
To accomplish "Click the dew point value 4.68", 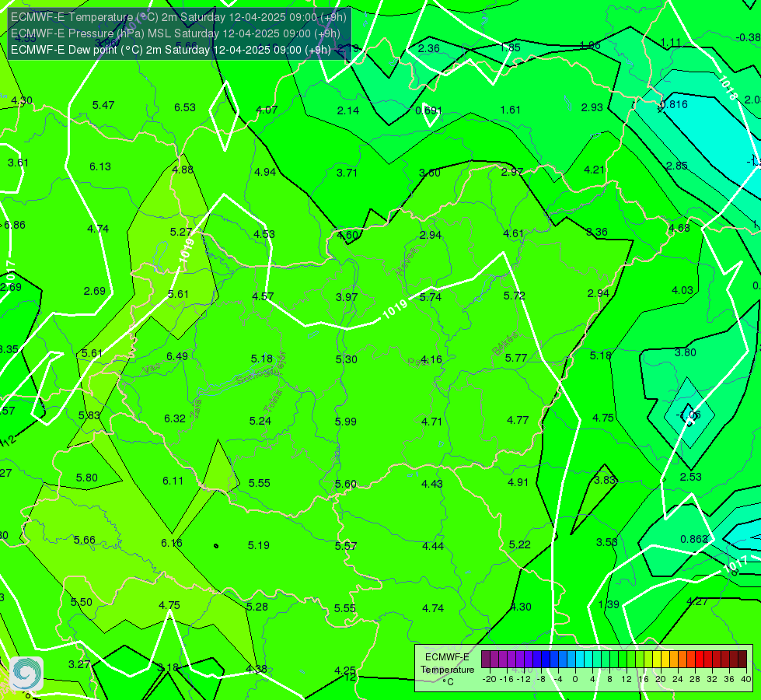I will pyautogui.click(x=679, y=228).
